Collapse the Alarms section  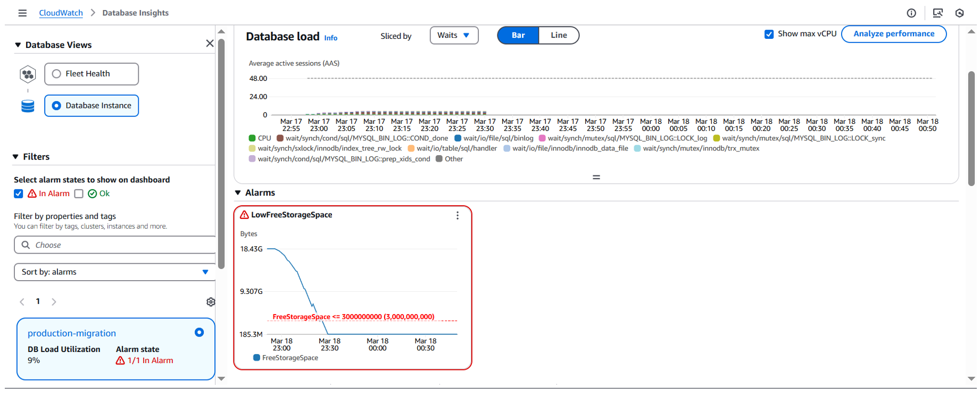pyautogui.click(x=238, y=192)
